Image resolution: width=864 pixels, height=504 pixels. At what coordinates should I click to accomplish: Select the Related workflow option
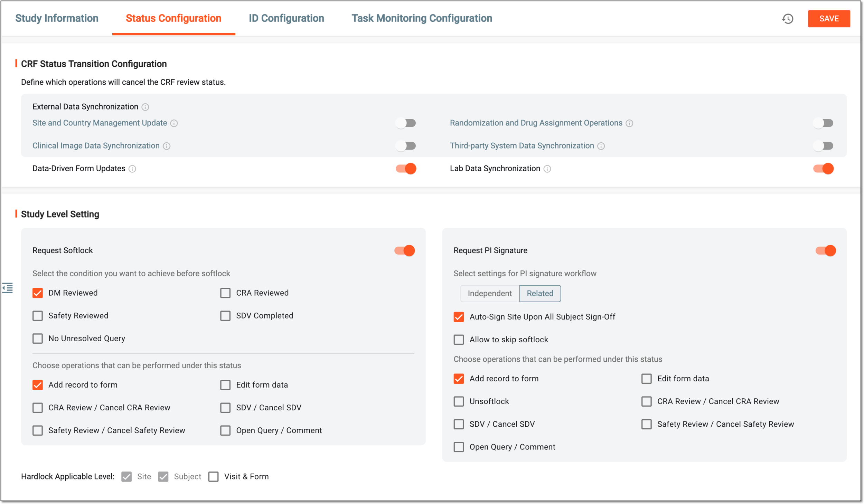tap(540, 293)
